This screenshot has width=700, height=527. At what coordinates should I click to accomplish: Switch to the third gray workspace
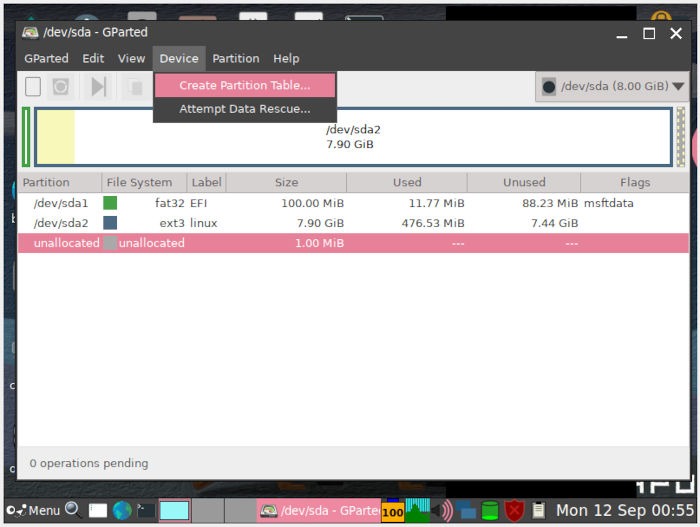[x=240, y=510]
